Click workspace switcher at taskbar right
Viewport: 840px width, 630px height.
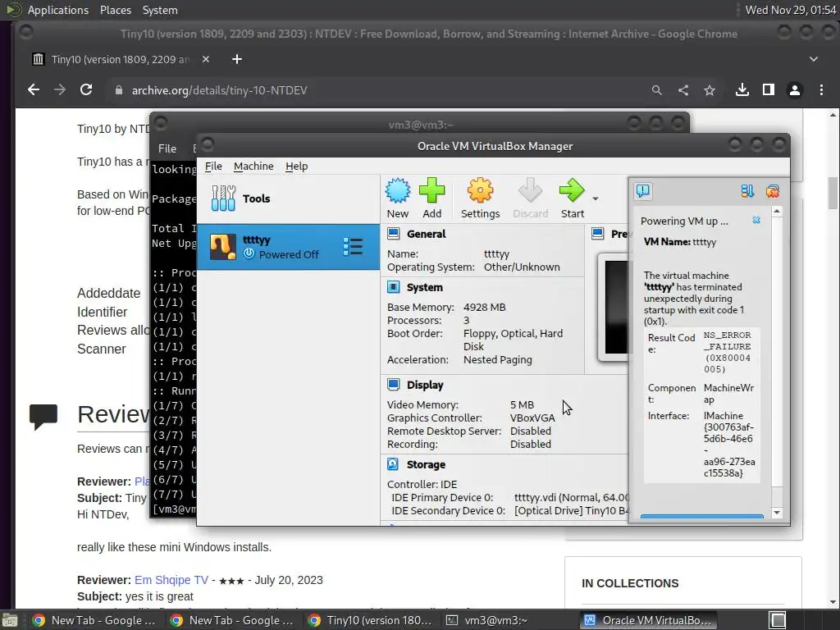point(778,620)
